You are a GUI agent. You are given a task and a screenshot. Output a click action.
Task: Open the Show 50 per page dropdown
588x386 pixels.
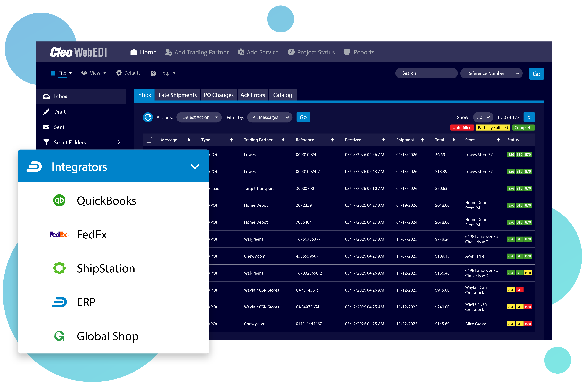[483, 117]
